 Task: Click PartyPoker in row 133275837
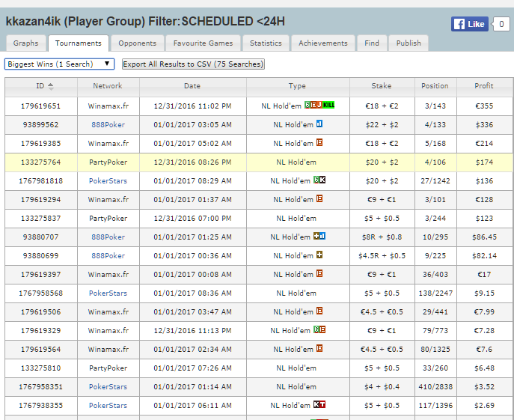[108, 218]
